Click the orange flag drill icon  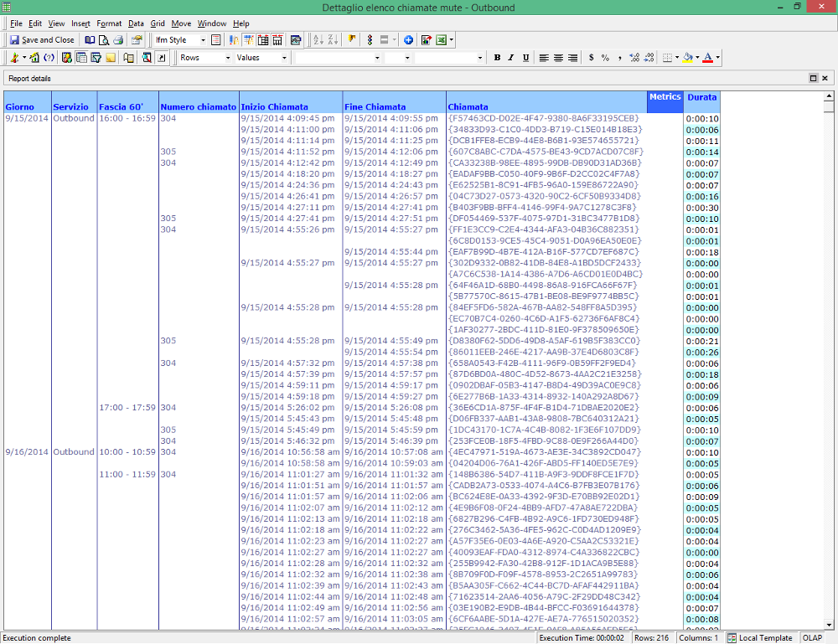[352, 40]
